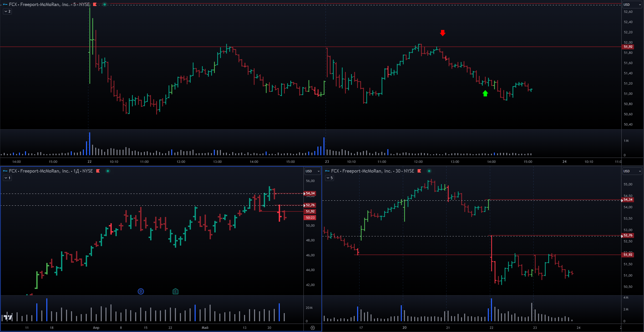Screen dimensions: 644x332
Task: Click the date label 21 on the 30-minute time axis
Action: pos(448,328)
